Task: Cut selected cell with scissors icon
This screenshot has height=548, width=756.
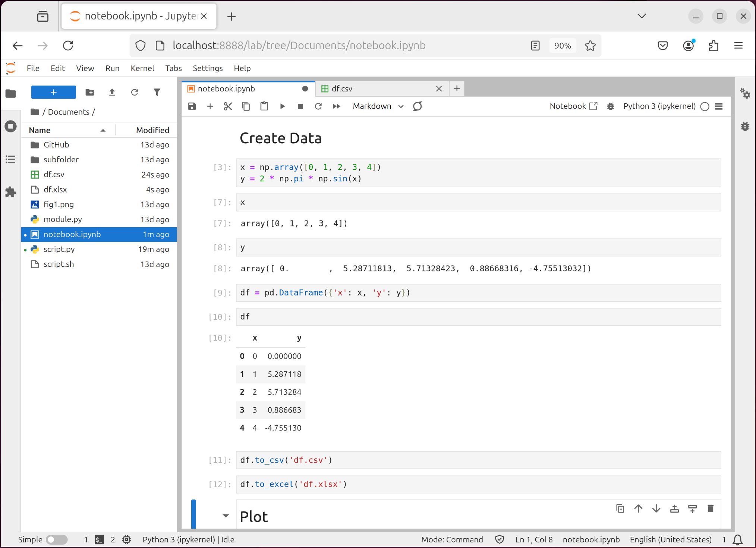Action: pos(228,106)
